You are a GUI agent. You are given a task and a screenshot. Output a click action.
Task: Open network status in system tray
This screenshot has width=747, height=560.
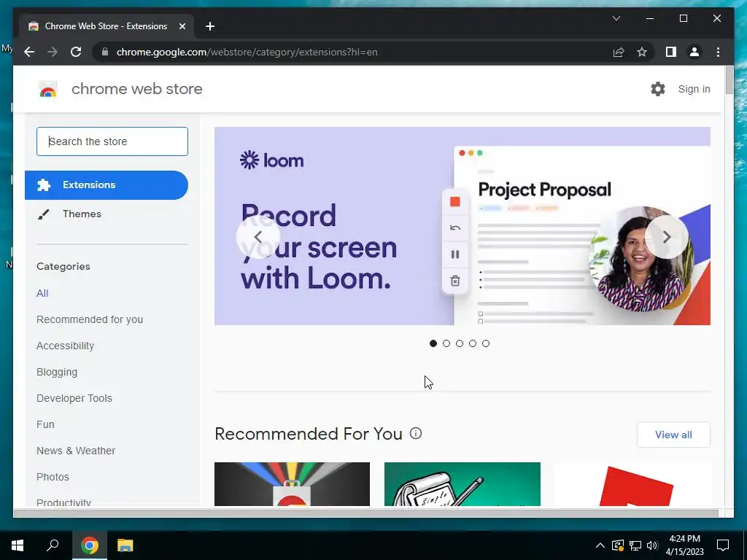point(635,545)
